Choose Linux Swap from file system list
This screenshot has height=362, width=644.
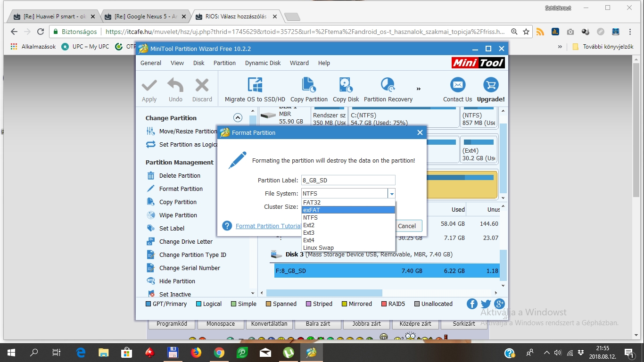coord(348,247)
